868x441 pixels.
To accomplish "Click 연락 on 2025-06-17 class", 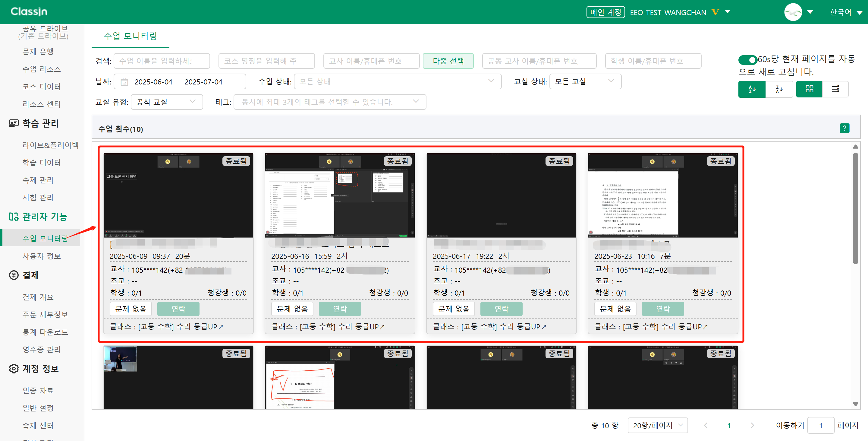I will (x=502, y=309).
